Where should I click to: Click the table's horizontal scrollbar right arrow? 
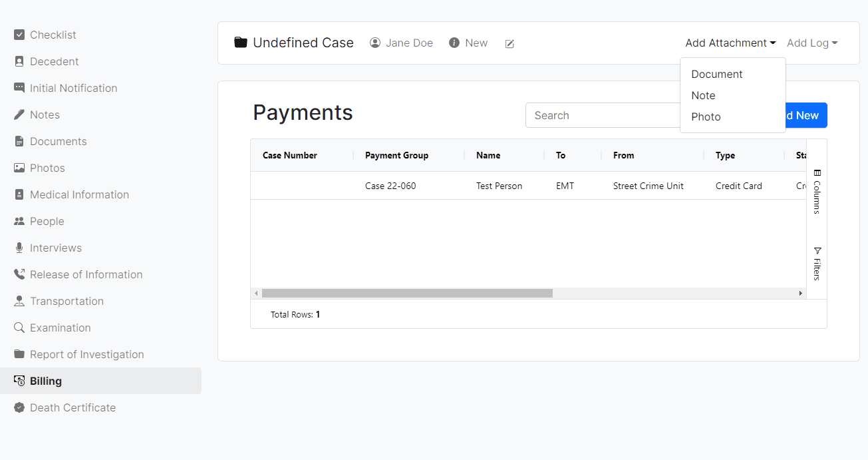pos(801,292)
